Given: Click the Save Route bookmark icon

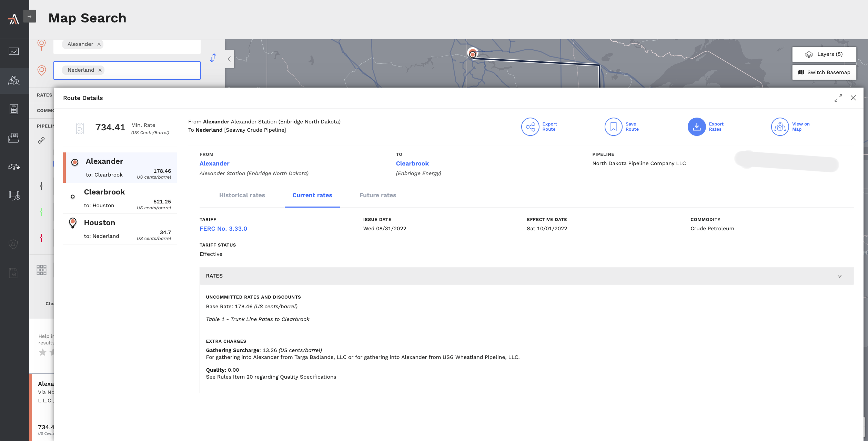Looking at the screenshot, I should (613, 127).
